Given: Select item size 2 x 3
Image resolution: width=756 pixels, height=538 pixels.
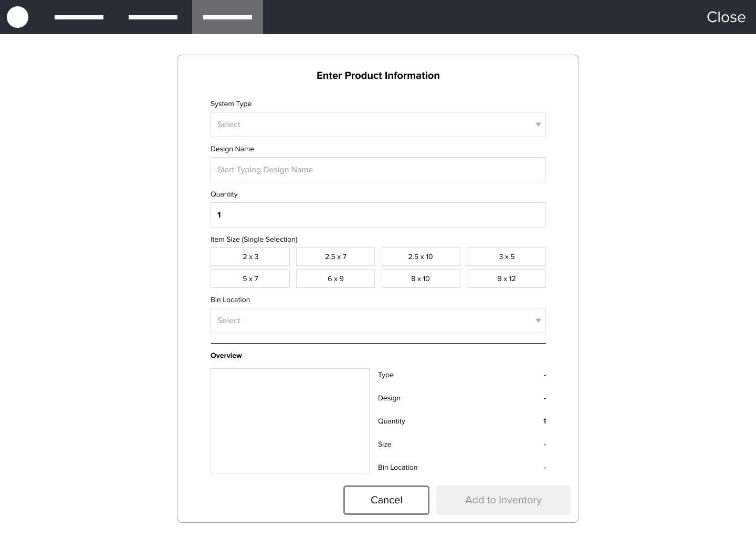Looking at the screenshot, I should pos(250,256).
